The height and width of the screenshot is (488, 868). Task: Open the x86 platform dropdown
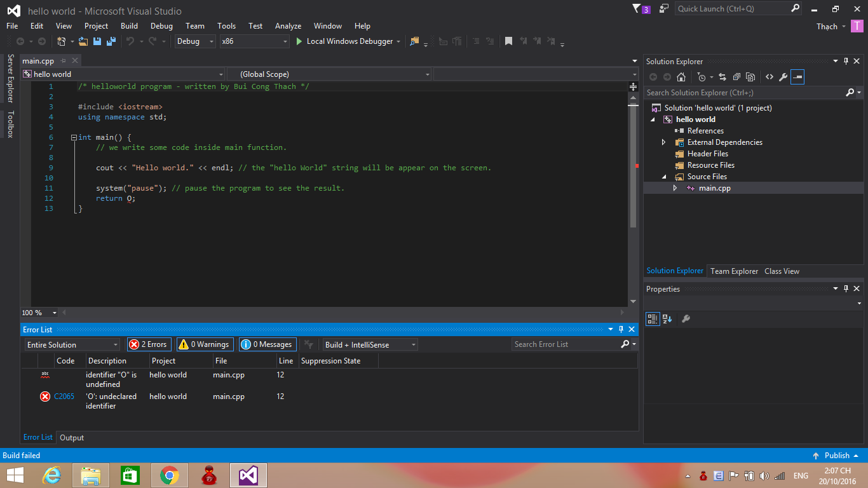point(254,41)
